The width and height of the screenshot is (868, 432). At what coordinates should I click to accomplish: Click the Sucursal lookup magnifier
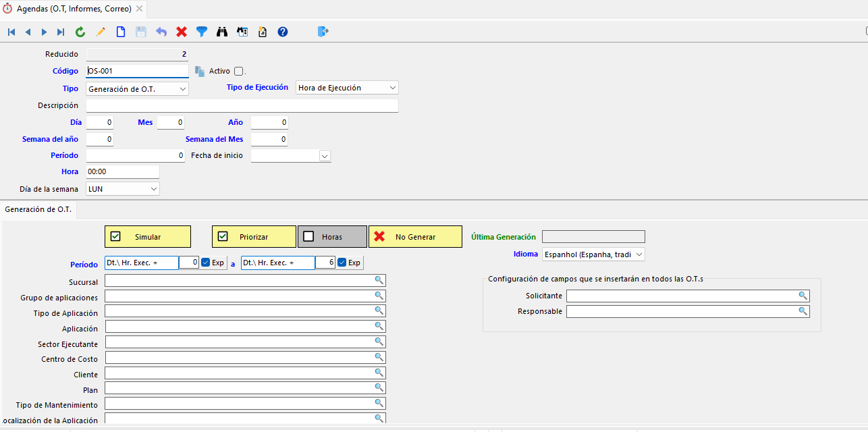pos(379,281)
